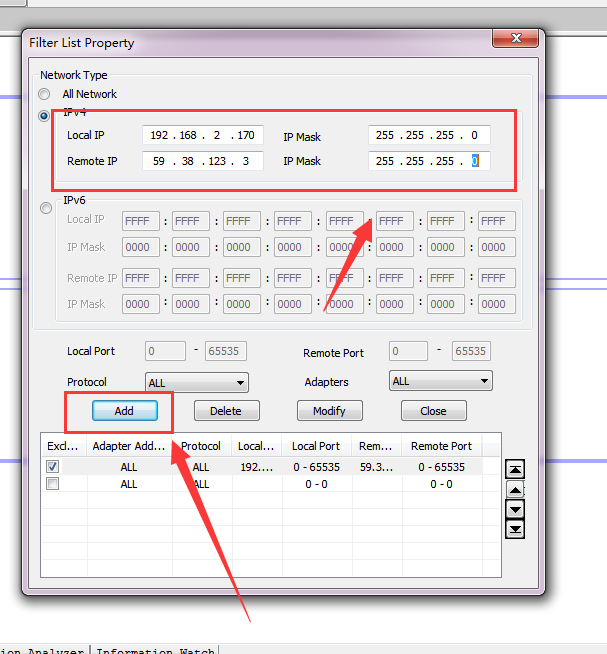This screenshot has width=607, height=654.
Task: Uncheck the Exclude checkbox in first filter row
Action: click(x=53, y=467)
